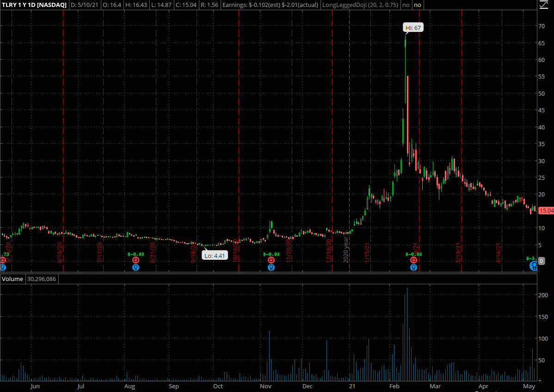Click the $-0.65 earnings value label
554x392 pixels.
(x=136, y=254)
